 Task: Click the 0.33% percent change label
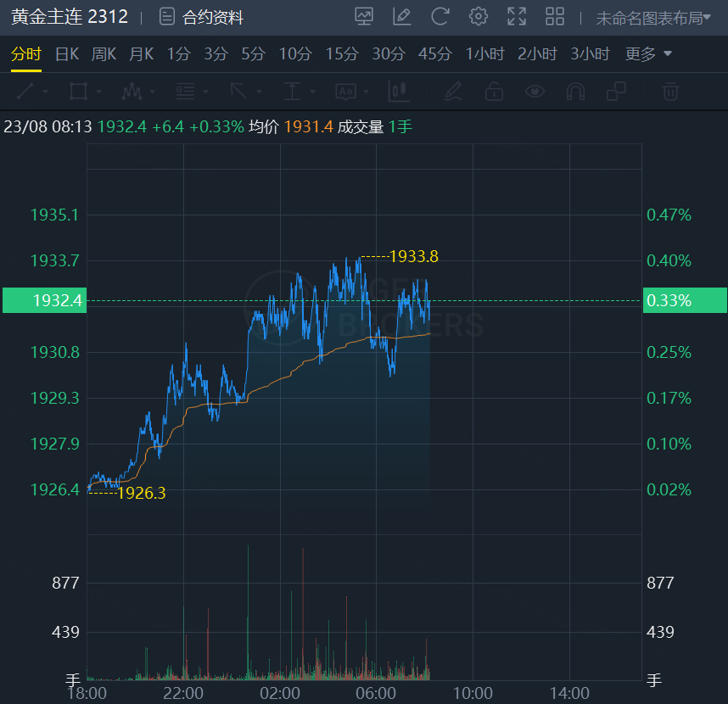[685, 300]
